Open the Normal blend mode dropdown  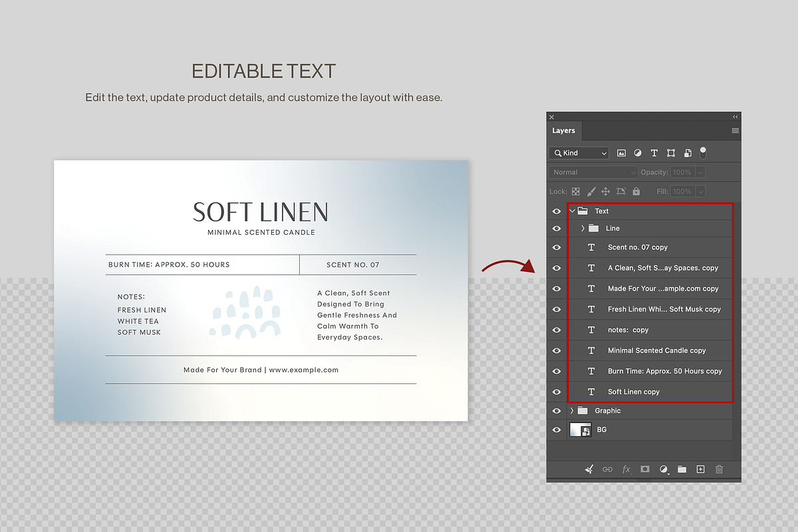[x=593, y=172]
